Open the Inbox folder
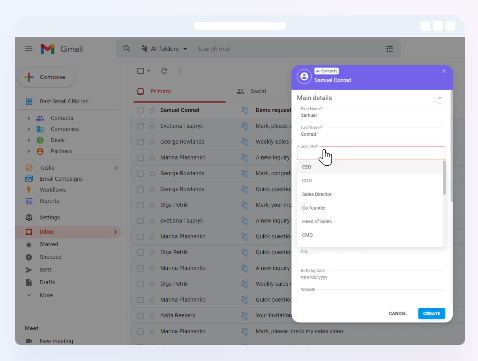This screenshot has height=361, width=478. point(68,232)
